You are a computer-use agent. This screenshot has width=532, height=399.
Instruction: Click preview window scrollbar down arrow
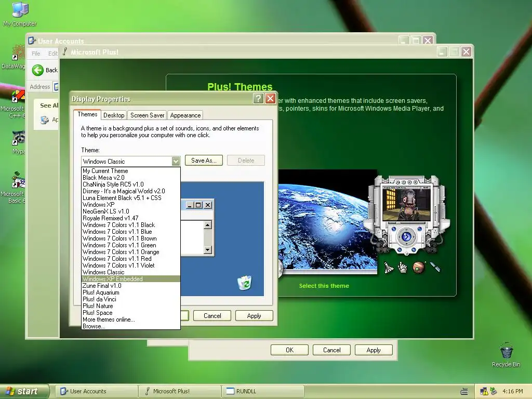[208, 250]
